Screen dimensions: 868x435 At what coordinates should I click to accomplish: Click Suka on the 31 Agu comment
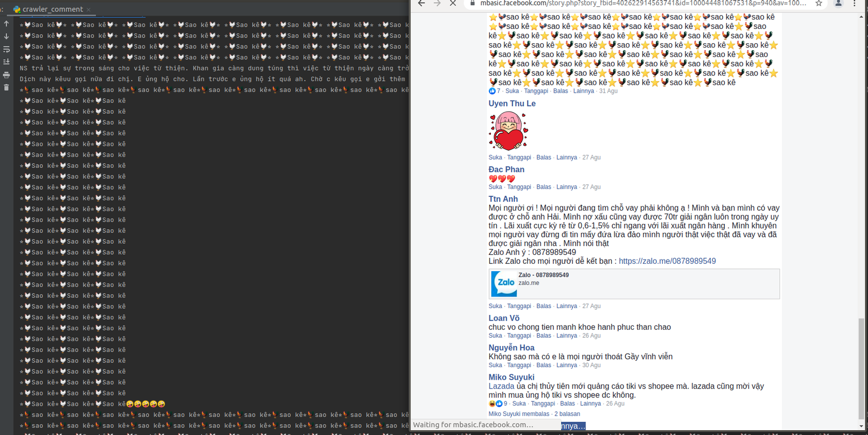(512, 91)
